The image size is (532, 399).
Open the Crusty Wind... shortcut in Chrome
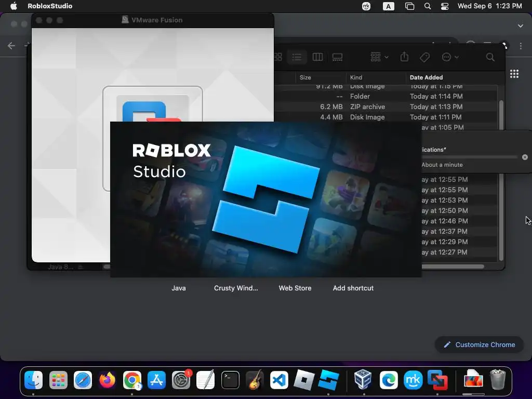(236, 288)
